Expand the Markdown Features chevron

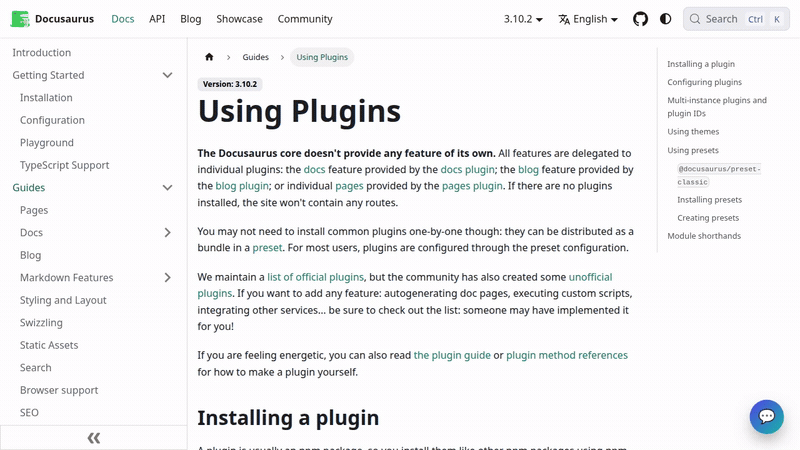pos(167,278)
